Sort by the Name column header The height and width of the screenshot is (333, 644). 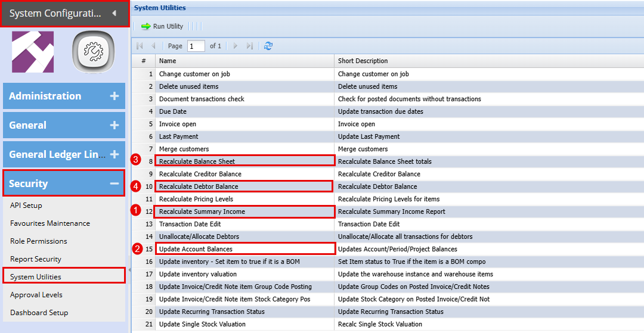coord(244,61)
